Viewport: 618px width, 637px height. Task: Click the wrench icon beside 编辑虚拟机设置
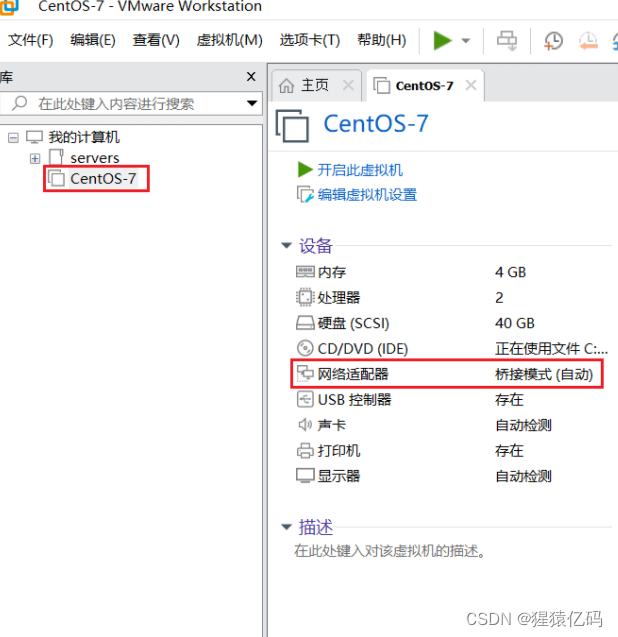[x=305, y=195]
